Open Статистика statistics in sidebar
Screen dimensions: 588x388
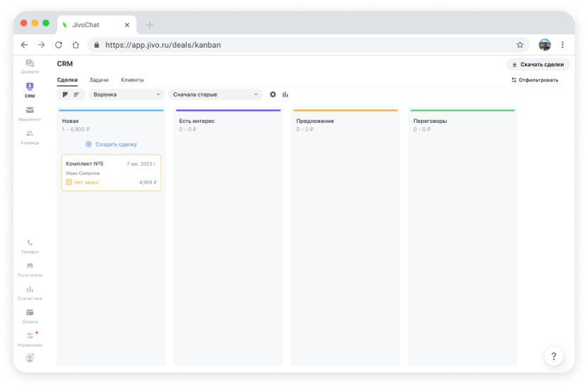pyautogui.click(x=30, y=293)
